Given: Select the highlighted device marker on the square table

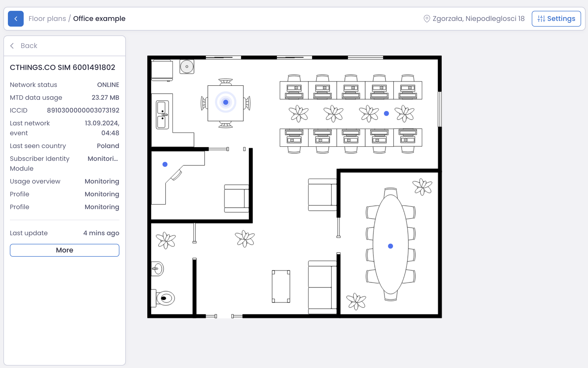Looking at the screenshot, I should tap(226, 102).
